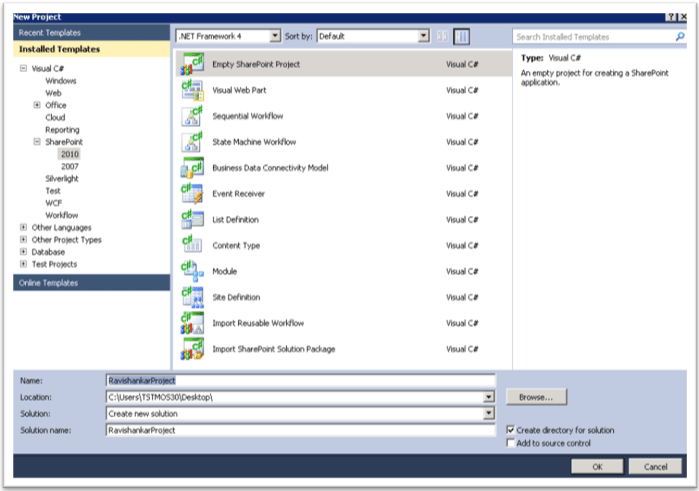Switch to small icons view
This screenshot has height=491, width=699.
[442, 36]
